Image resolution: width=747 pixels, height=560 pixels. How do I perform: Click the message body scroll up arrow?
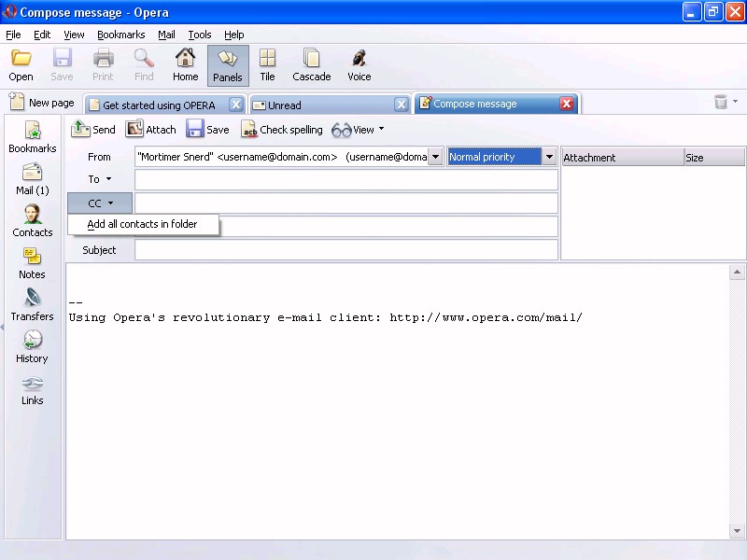pyautogui.click(x=737, y=273)
